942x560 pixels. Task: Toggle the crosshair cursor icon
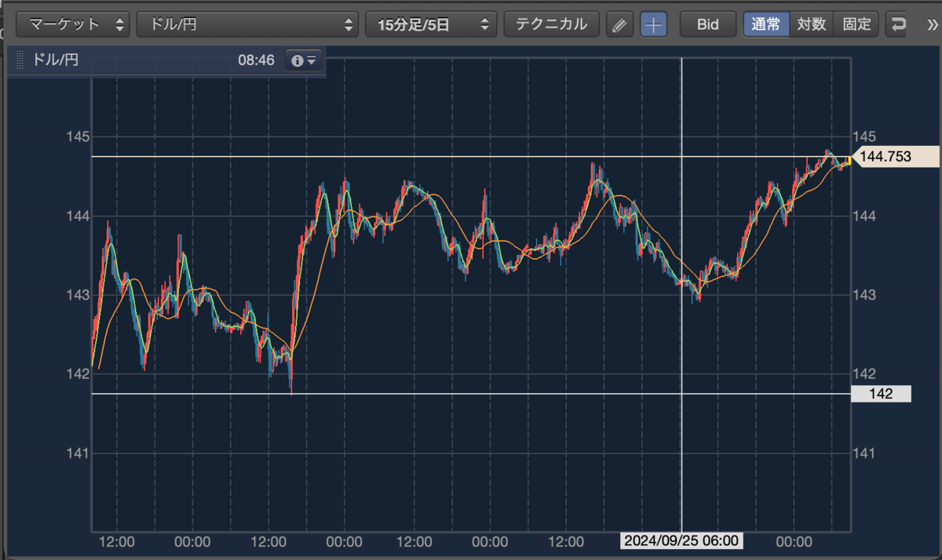(x=653, y=24)
